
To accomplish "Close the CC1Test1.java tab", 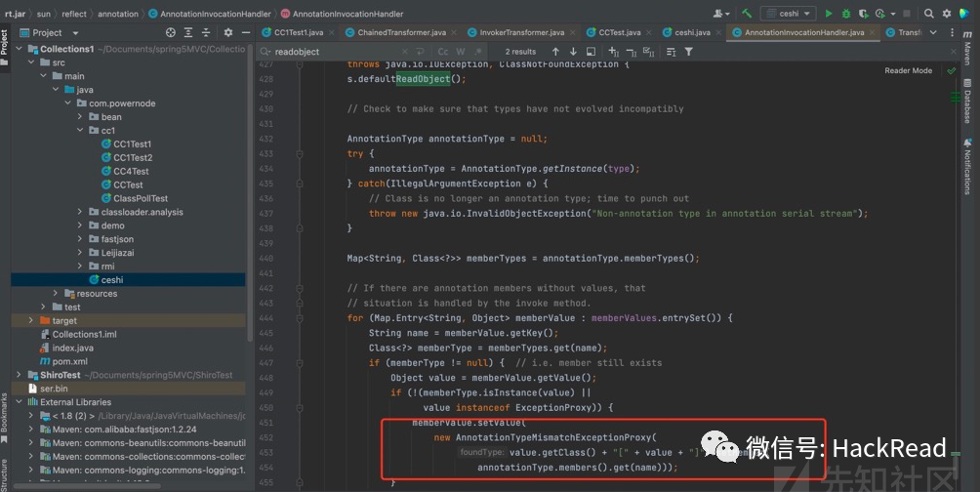I will 331,32.
